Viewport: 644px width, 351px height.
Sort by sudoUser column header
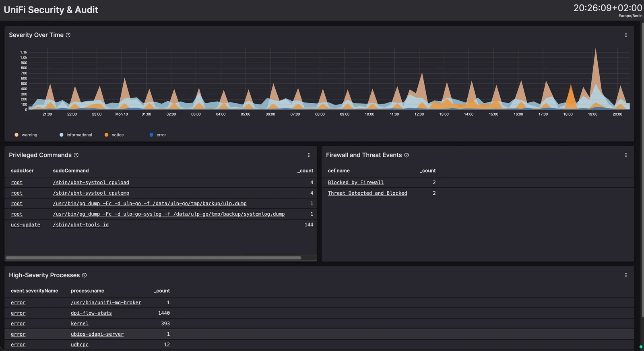pyautogui.click(x=22, y=171)
